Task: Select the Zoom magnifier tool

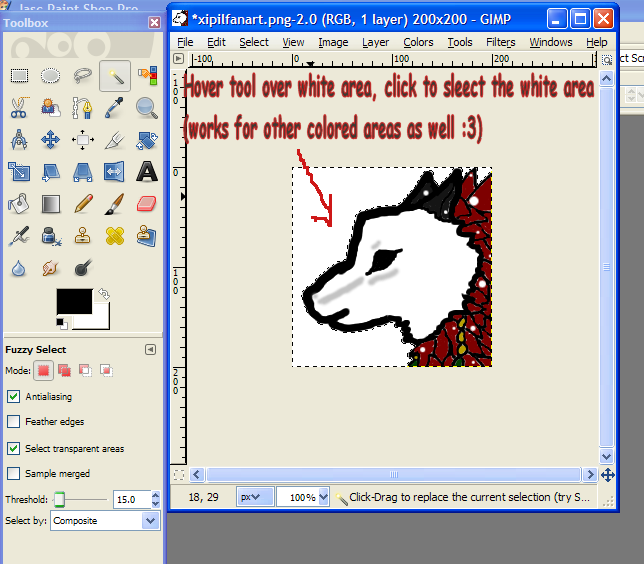Action: [147, 108]
